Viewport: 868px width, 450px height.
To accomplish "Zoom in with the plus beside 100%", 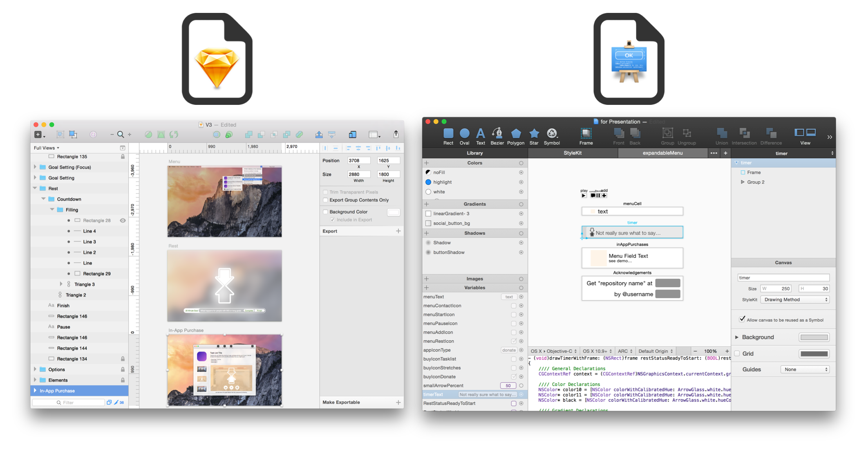I will tap(727, 351).
